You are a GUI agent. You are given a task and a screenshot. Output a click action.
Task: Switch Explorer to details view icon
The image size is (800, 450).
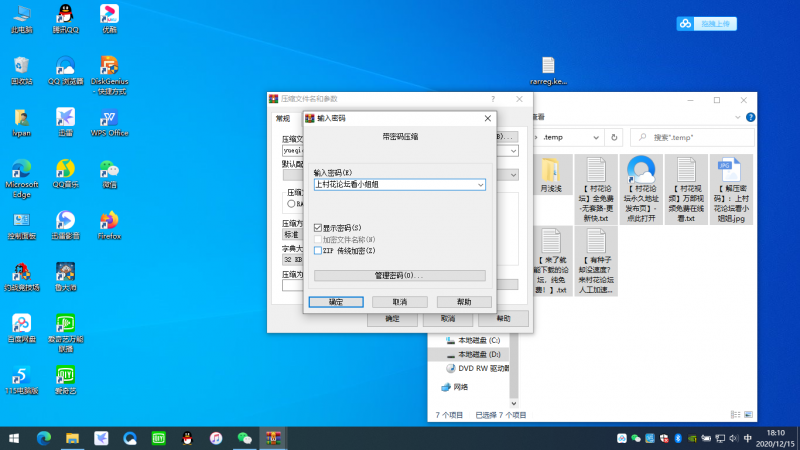(736, 415)
